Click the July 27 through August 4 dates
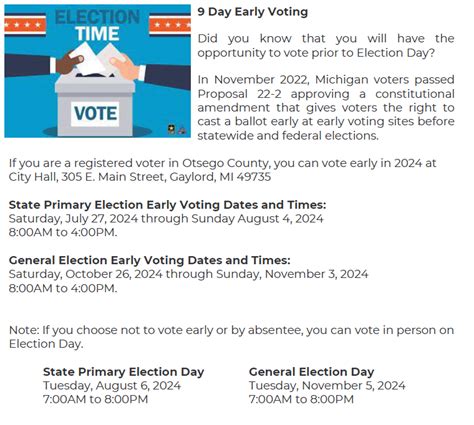This screenshot has height=425, width=474. click(x=166, y=219)
